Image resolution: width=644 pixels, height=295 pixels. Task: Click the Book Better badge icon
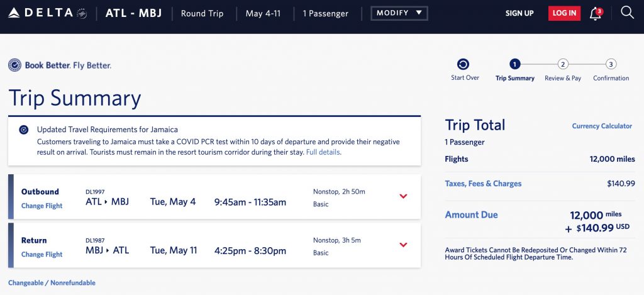(15, 65)
